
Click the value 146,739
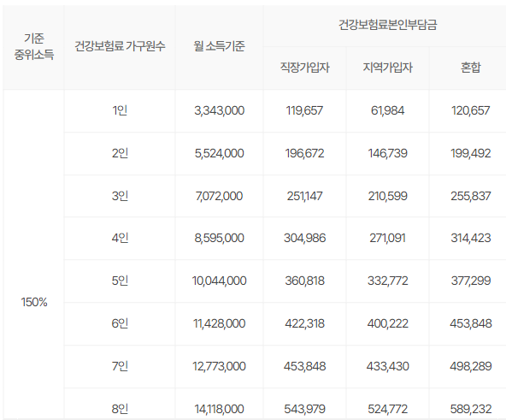(387, 153)
